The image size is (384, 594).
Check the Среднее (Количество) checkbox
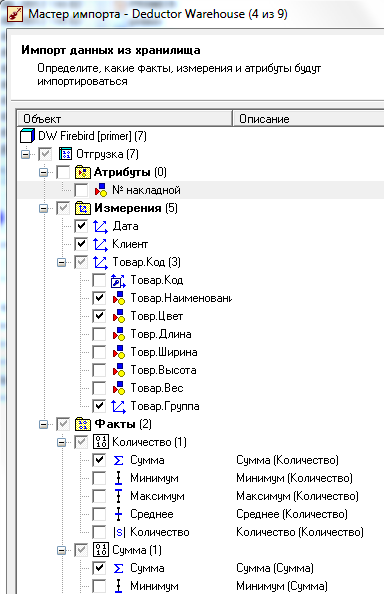pos(99,514)
